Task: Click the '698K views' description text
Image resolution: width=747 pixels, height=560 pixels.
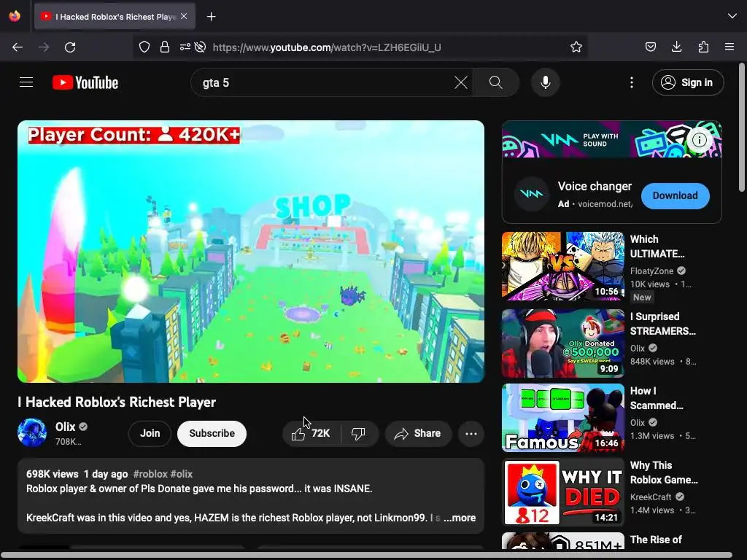Action: (x=52, y=474)
